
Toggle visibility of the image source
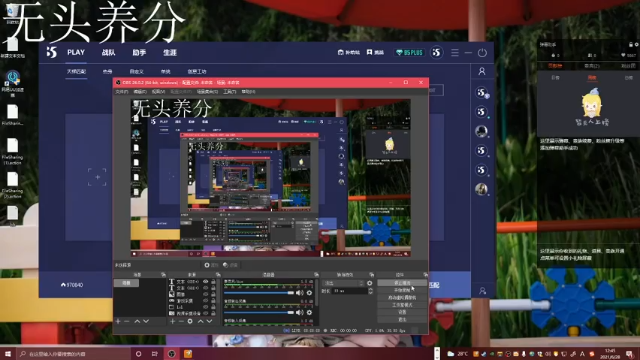206,294
